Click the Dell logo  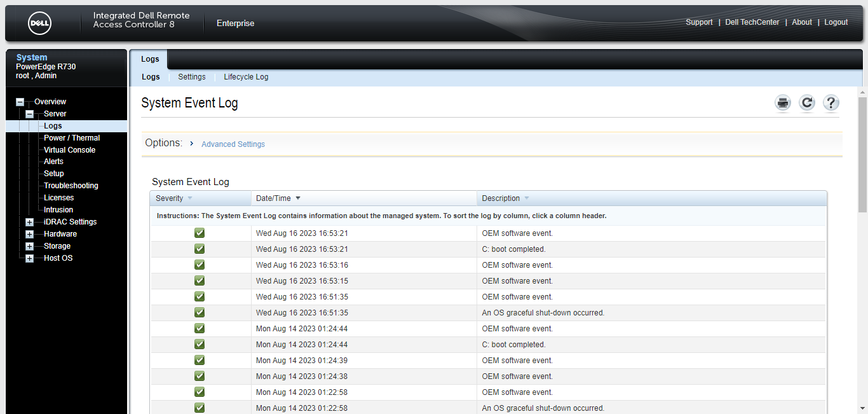[40, 24]
